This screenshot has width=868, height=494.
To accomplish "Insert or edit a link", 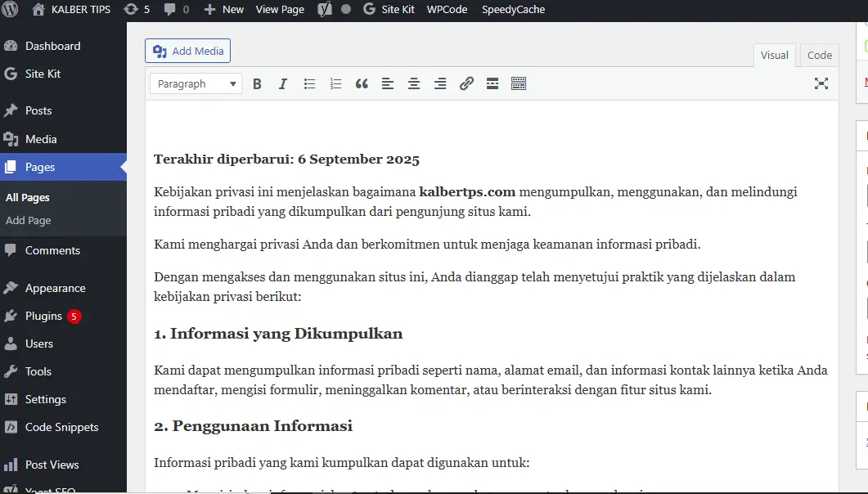I will point(466,83).
